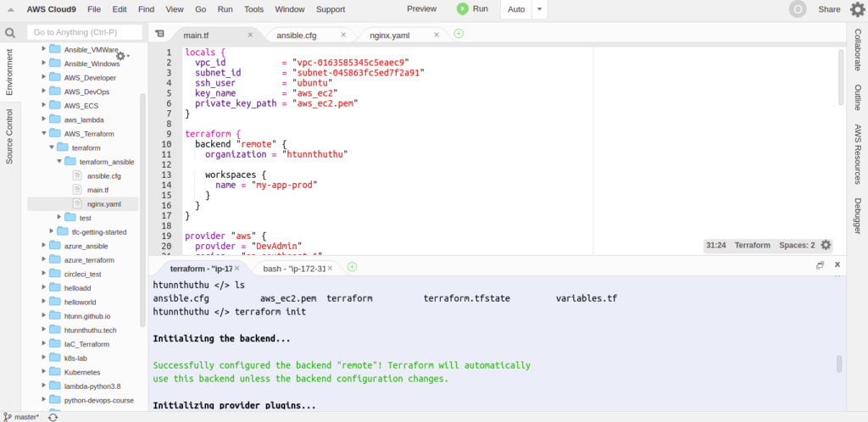
Task: Open editor status bar settings gear
Action: tap(826, 245)
